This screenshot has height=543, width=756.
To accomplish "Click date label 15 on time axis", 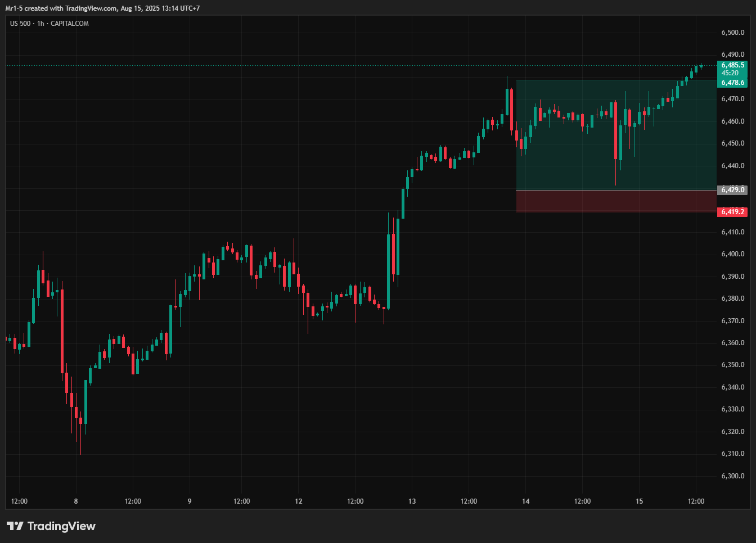I will click(x=640, y=501).
